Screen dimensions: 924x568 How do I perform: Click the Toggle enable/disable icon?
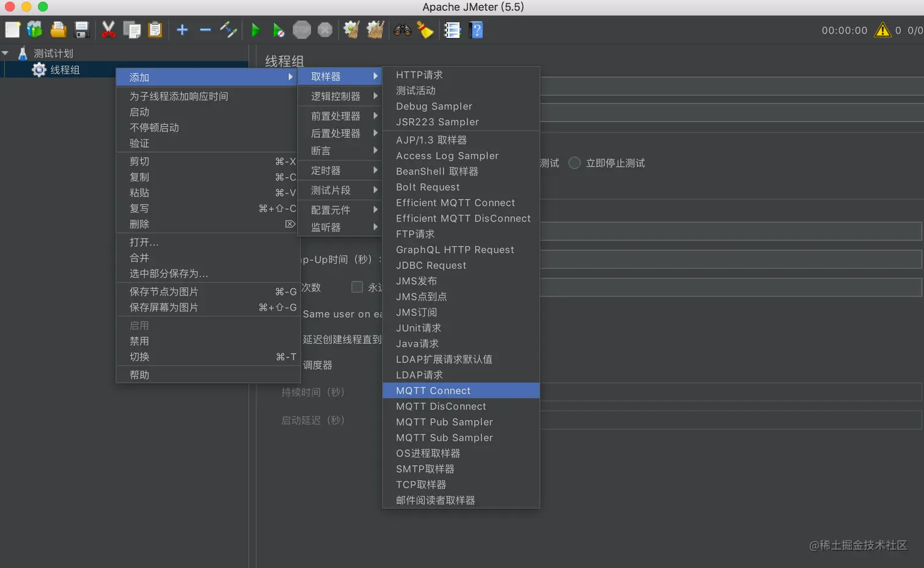pos(229,30)
